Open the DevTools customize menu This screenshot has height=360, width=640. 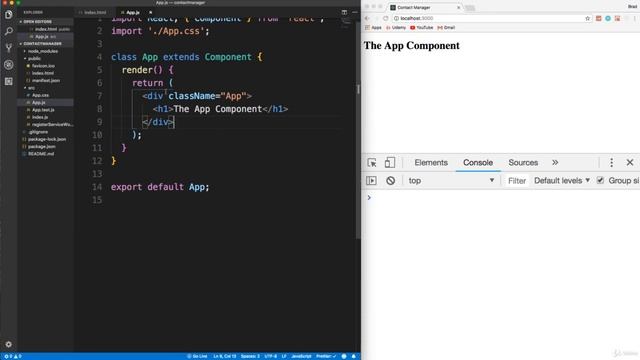(611, 162)
